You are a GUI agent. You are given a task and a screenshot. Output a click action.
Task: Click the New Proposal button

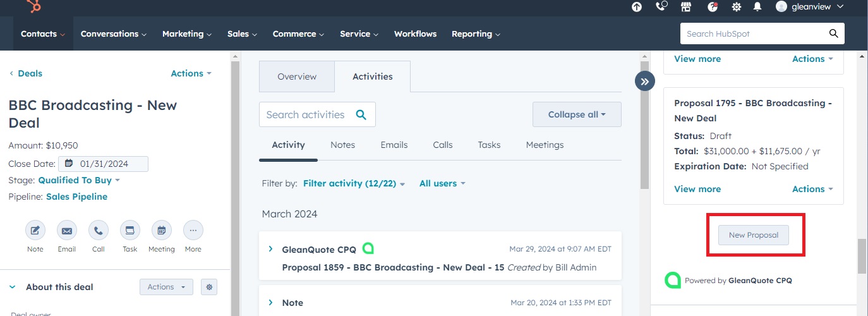pos(754,235)
